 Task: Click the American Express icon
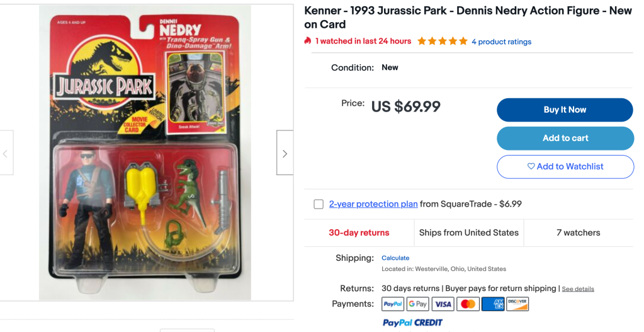pyautogui.click(x=493, y=304)
